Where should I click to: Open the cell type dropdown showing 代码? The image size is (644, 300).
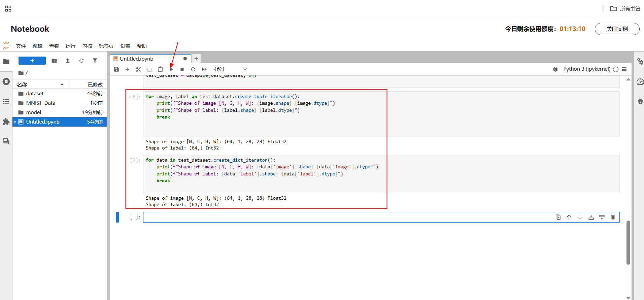click(x=231, y=69)
